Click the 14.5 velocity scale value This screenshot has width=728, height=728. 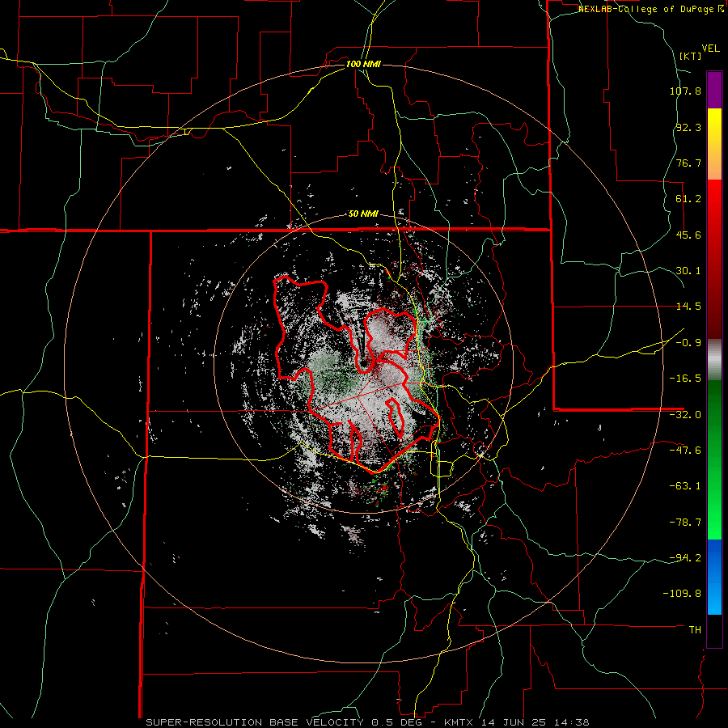point(688,307)
